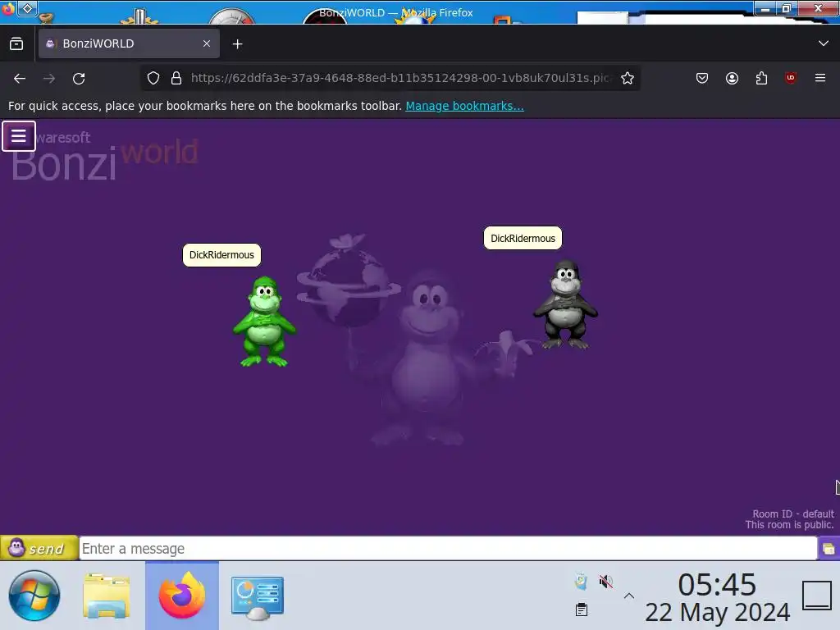Click the URL address bar
The height and width of the screenshot is (630, 840).
click(x=399, y=78)
